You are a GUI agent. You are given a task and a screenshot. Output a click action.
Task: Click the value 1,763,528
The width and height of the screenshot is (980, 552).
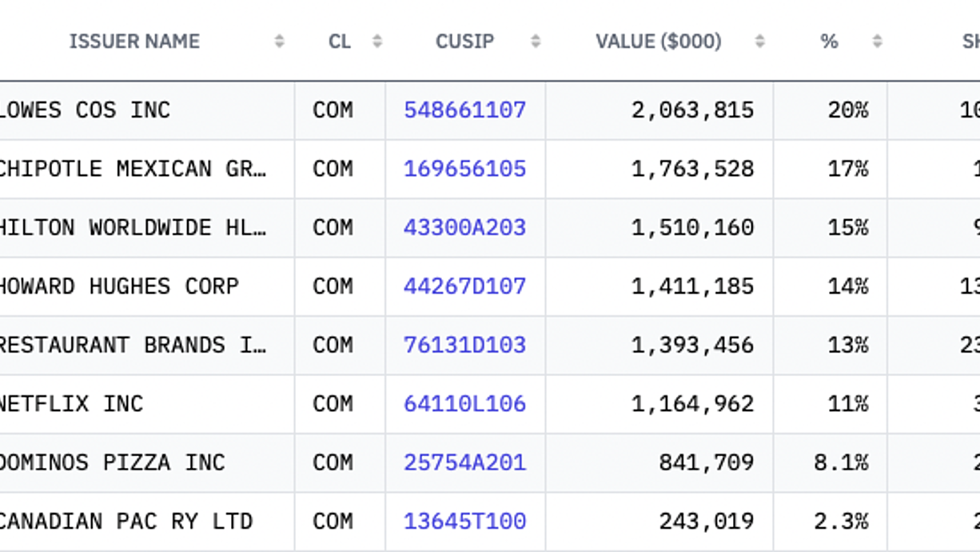(692, 169)
